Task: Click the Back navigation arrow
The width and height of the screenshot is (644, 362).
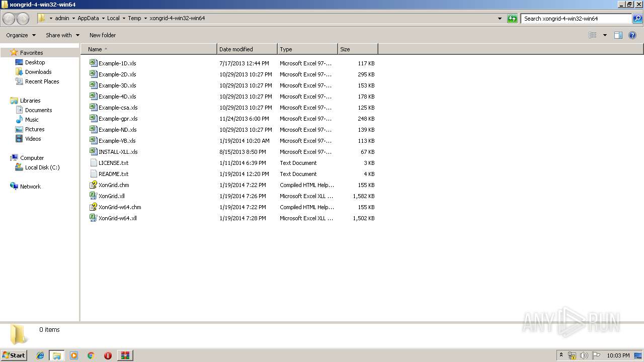Action: coord(9,19)
